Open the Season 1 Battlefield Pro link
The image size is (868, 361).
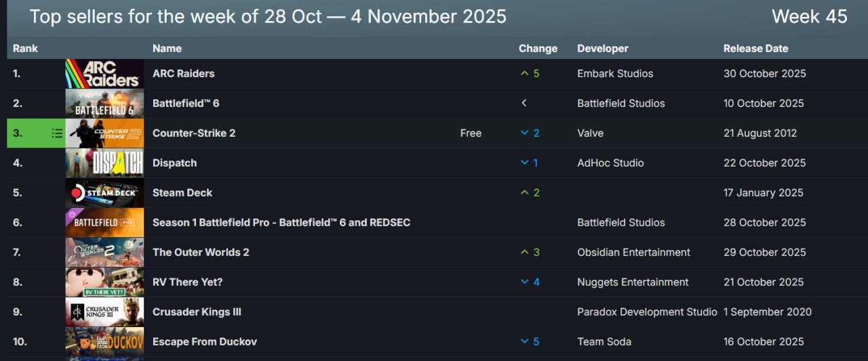(281, 223)
